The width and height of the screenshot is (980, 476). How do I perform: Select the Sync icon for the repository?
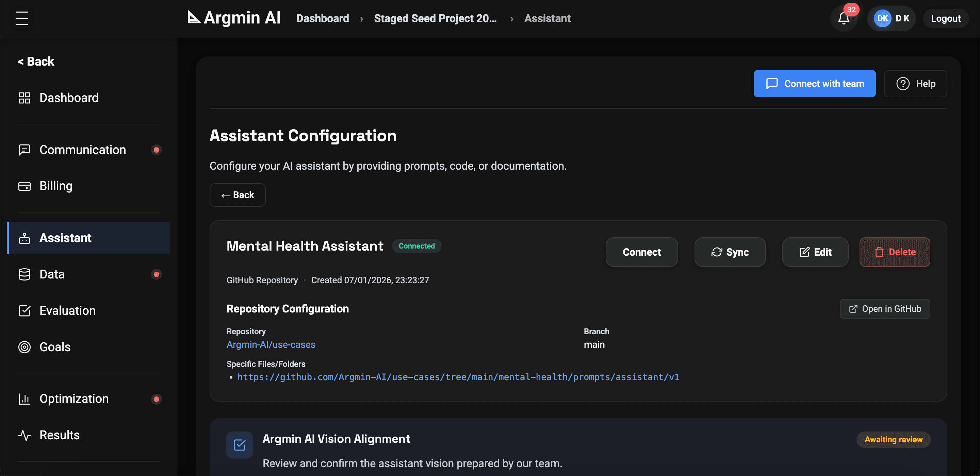pos(717,252)
